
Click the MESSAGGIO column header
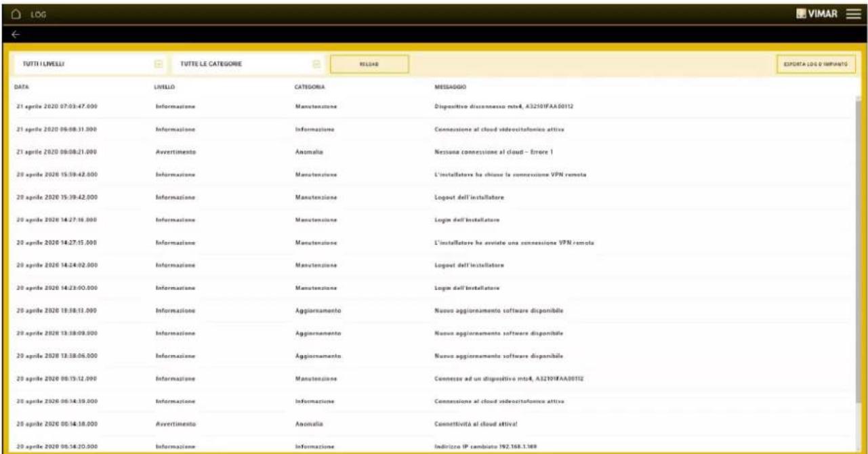pos(449,87)
